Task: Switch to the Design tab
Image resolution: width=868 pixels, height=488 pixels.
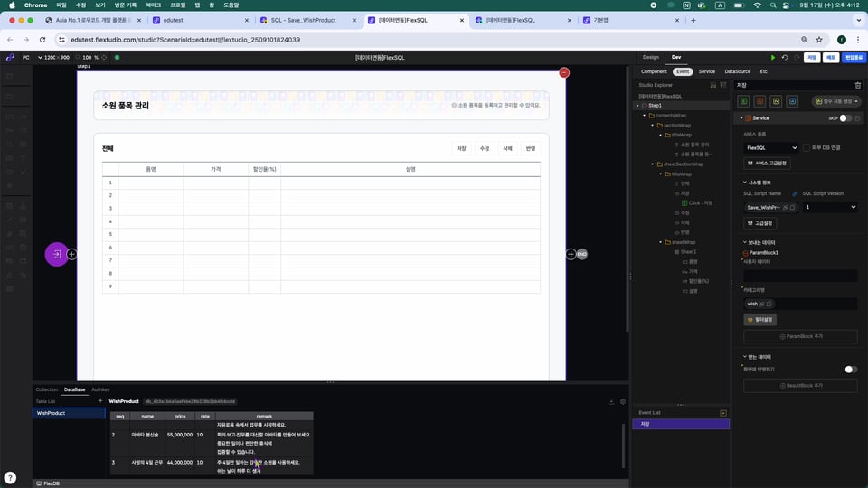Action: pos(650,58)
